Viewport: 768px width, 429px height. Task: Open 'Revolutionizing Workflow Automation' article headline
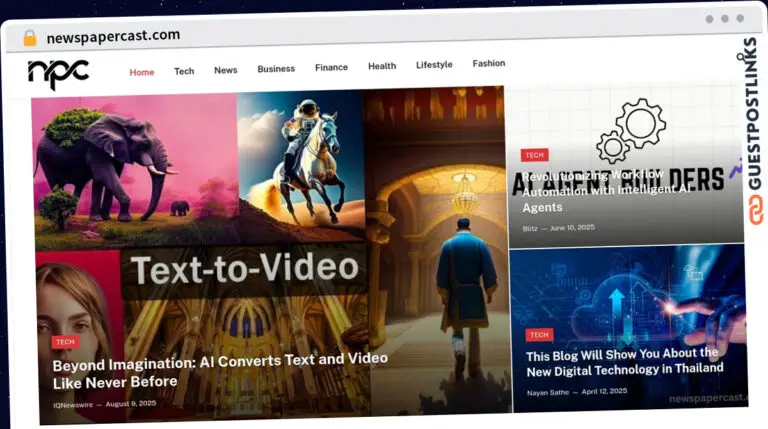click(x=606, y=191)
